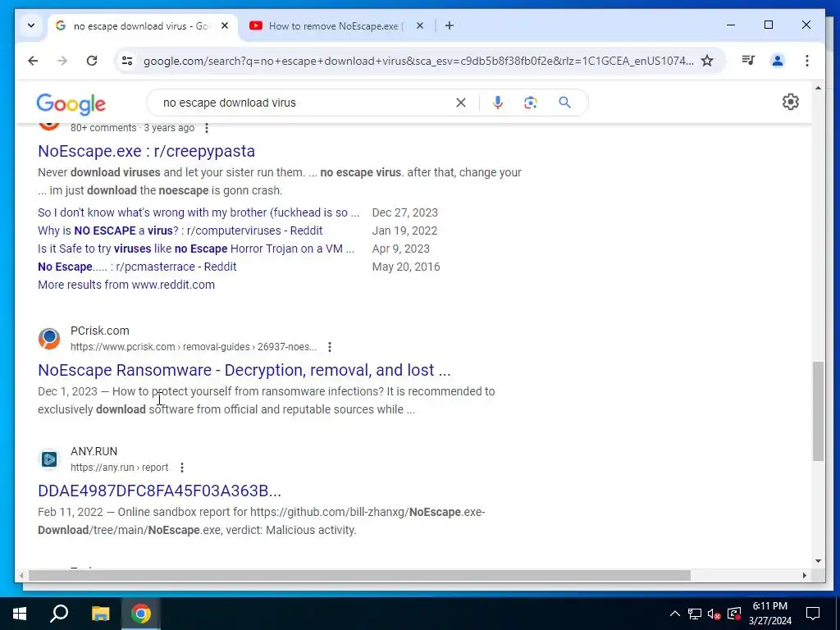The width and height of the screenshot is (840, 630).
Task: Close the Google search tab
Action: [225, 25]
